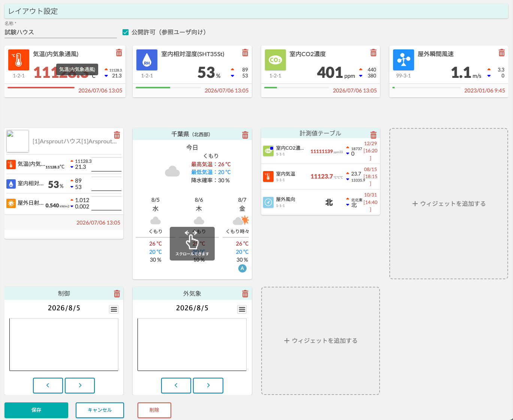Viewport: 513px width, 420px height.
Task: Click the 11123.7 value in 室内気温 row
Action: click(x=322, y=176)
